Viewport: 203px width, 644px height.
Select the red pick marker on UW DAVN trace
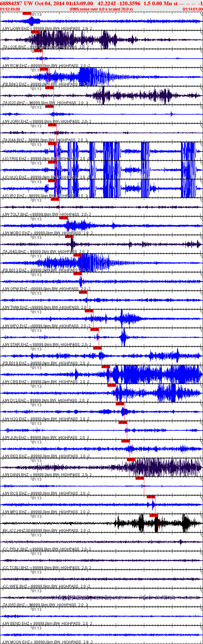pos(131,460)
